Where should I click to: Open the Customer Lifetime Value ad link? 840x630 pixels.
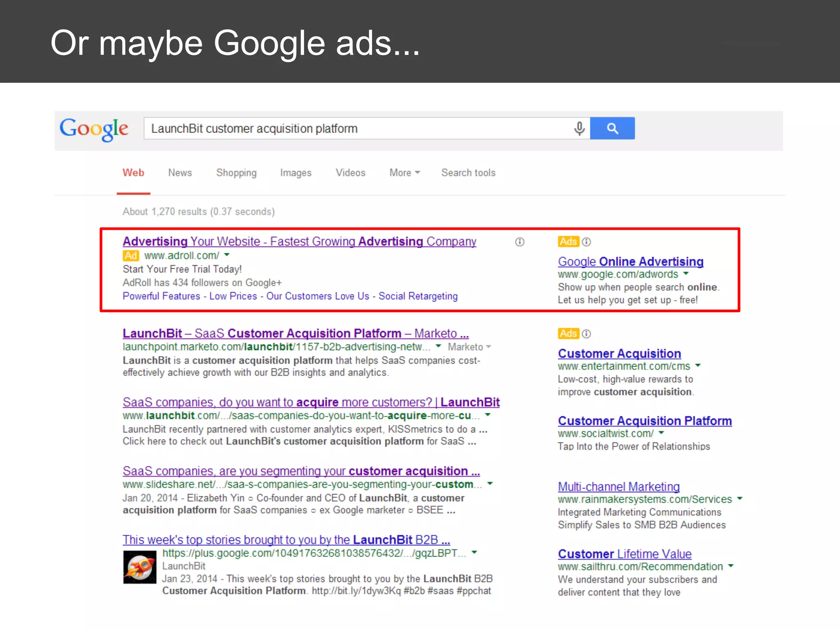(x=625, y=554)
